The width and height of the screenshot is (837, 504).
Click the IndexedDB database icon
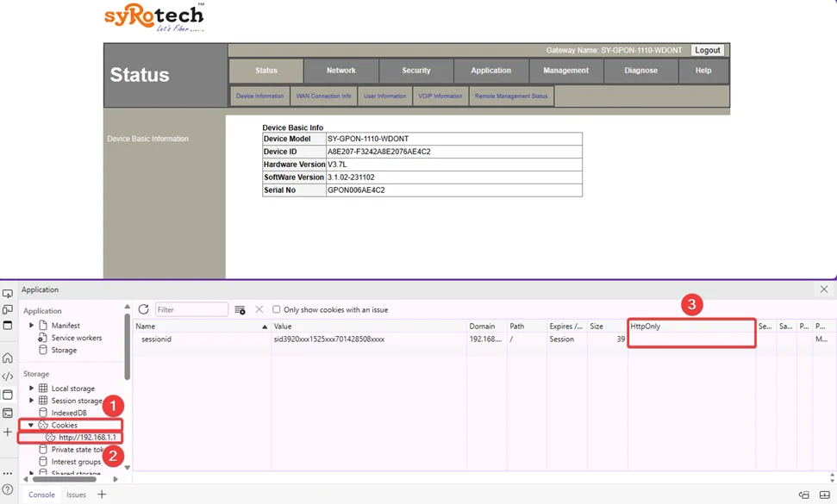(x=43, y=413)
